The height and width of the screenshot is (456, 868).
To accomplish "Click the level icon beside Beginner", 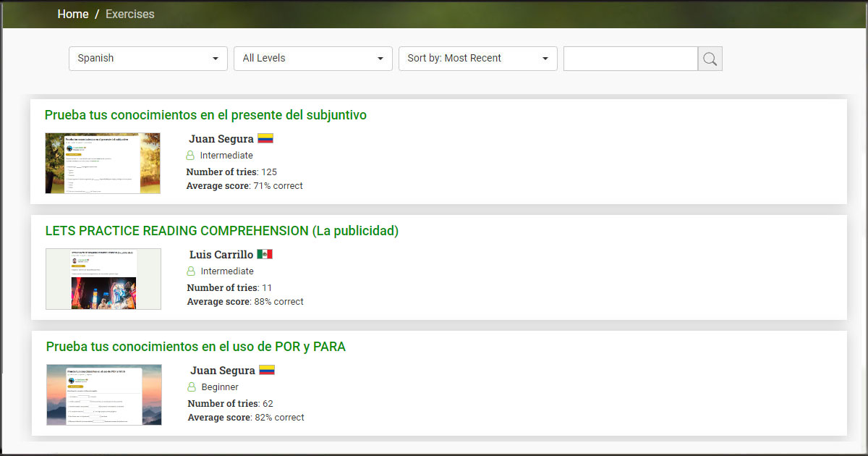I will pos(192,387).
